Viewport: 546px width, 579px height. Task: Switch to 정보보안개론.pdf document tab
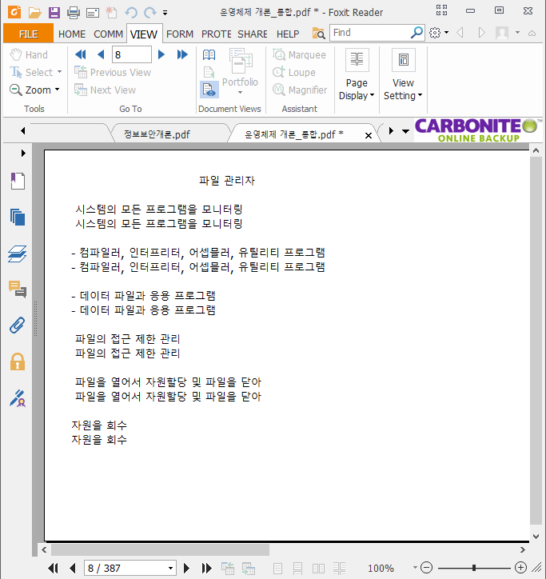(x=157, y=134)
